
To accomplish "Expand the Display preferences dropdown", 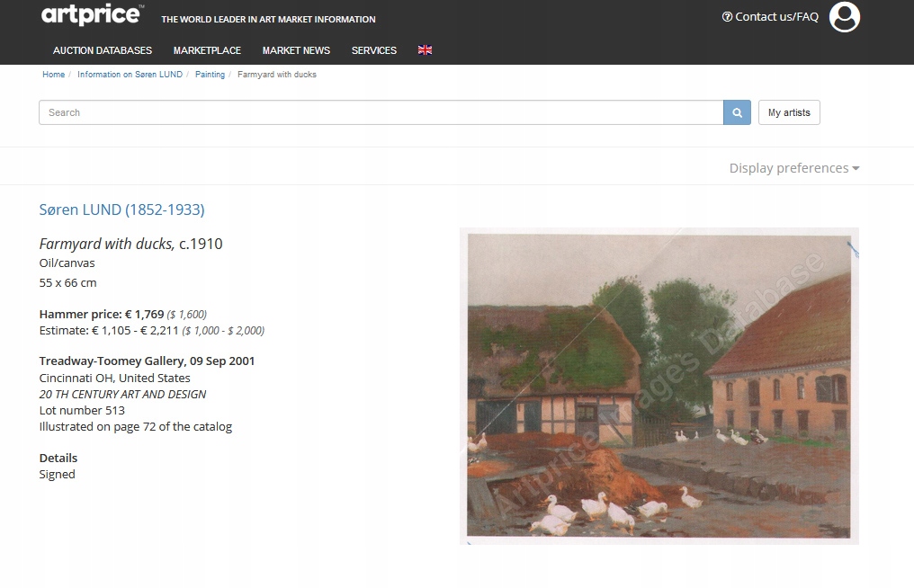I will [793, 168].
